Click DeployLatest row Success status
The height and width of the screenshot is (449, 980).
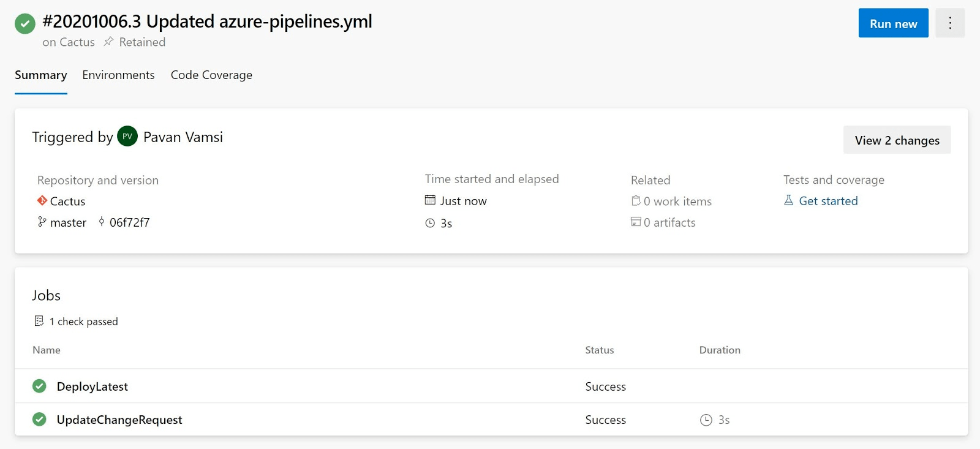point(605,387)
